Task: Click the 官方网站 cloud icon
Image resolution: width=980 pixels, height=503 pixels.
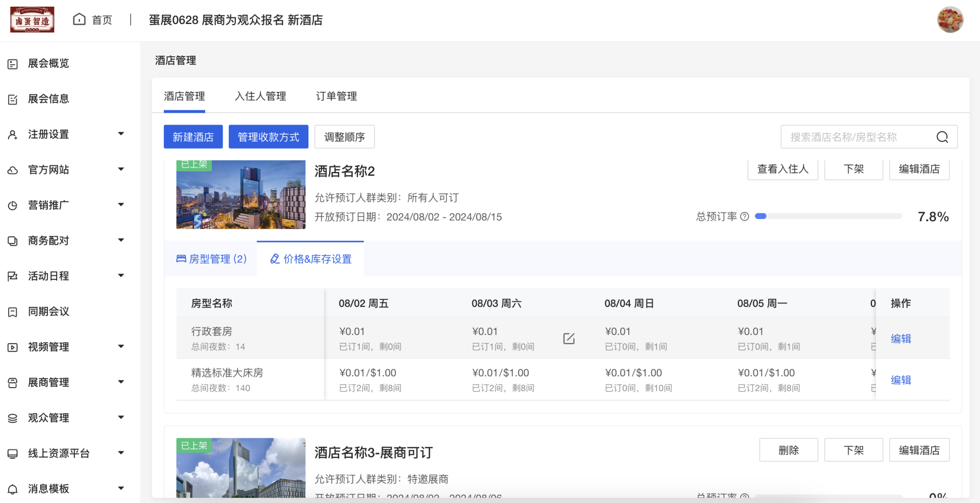Action: tap(13, 170)
